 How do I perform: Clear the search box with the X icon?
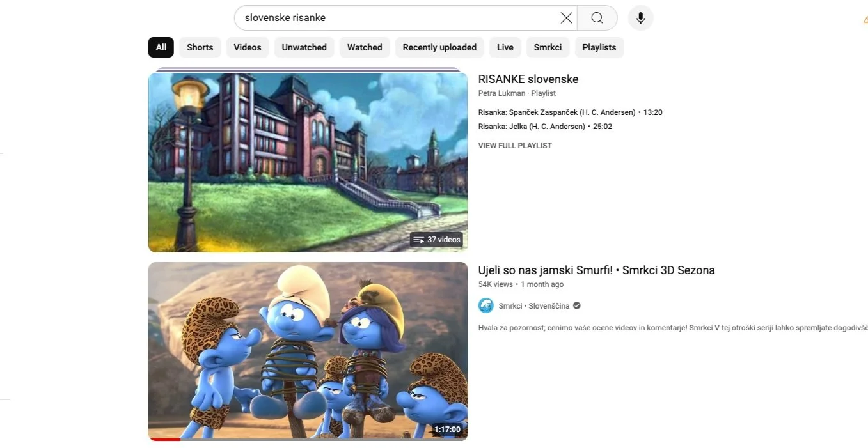(x=566, y=18)
